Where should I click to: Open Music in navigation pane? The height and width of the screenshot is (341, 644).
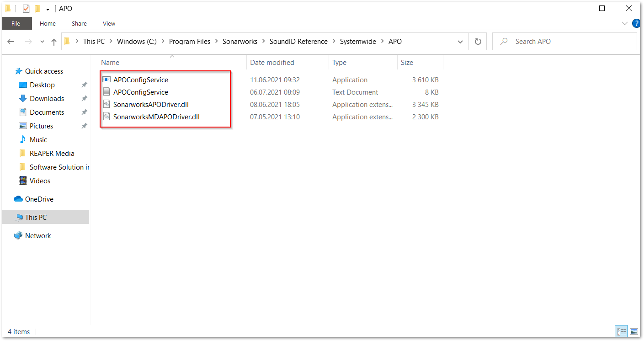point(38,140)
